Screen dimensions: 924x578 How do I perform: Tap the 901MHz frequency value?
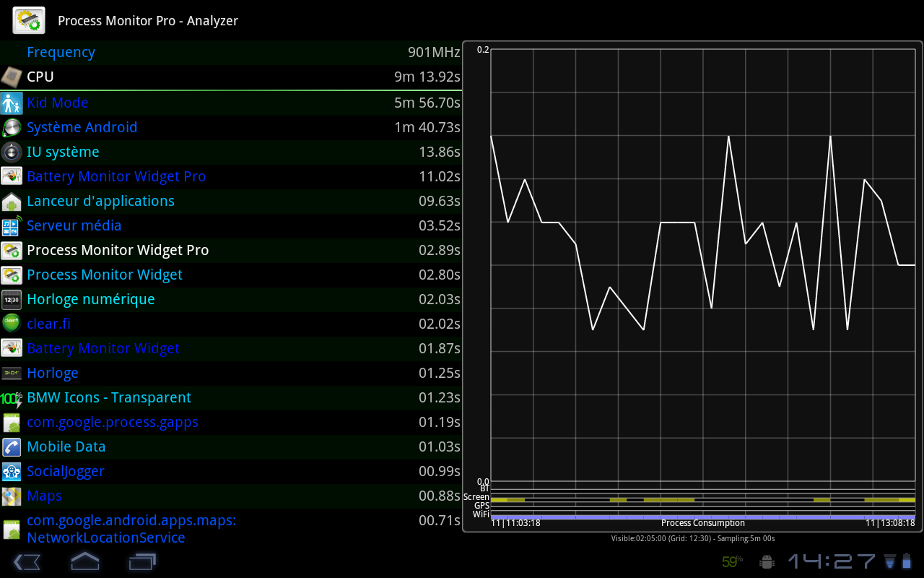pyautogui.click(x=434, y=52)
